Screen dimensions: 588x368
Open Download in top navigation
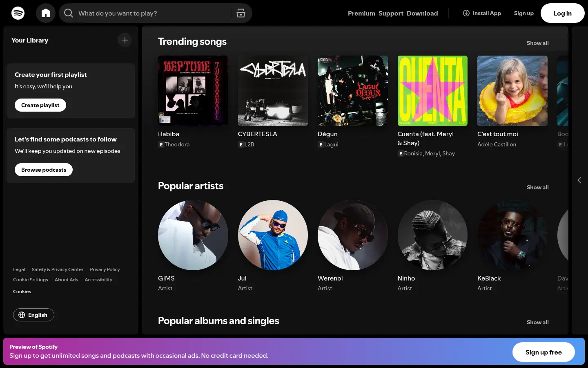pos(422,13)
